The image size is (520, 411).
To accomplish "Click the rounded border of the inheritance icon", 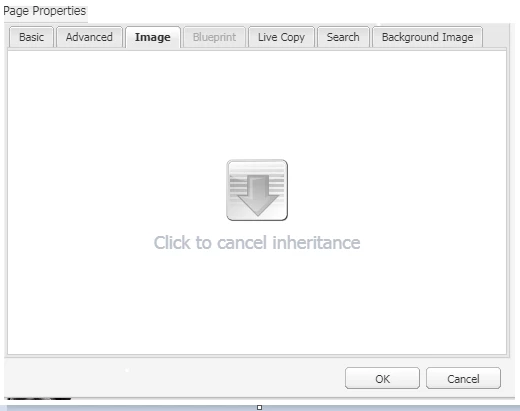I will click(257, 161).
